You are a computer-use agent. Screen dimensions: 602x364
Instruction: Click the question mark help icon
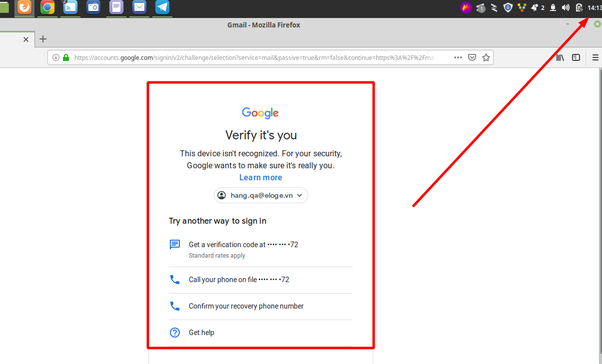(175, 333)
